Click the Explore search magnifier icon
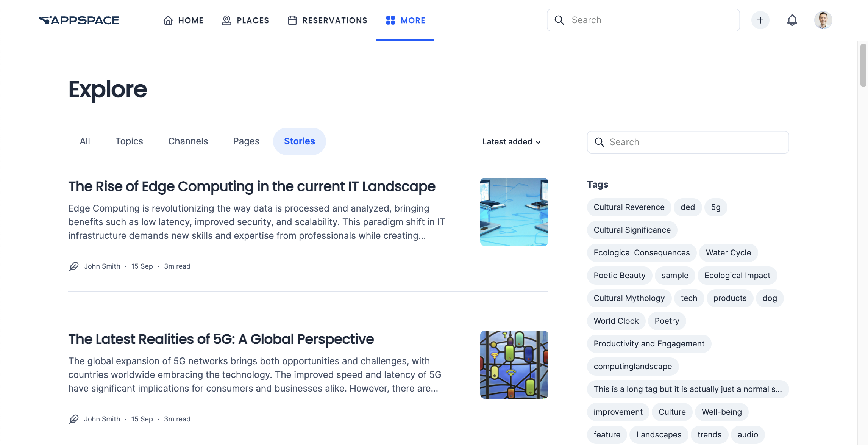Screen dimensions: 868x445 coord(599,142)
